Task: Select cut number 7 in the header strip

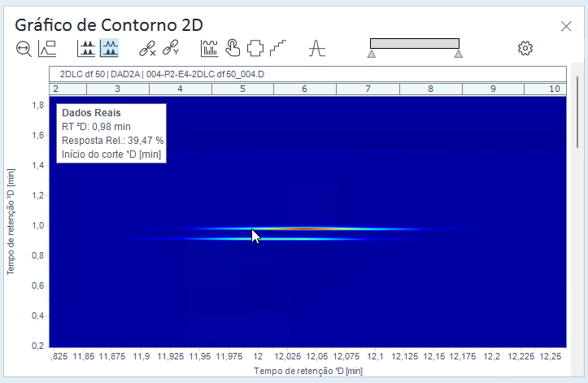Action: (368, 89)
